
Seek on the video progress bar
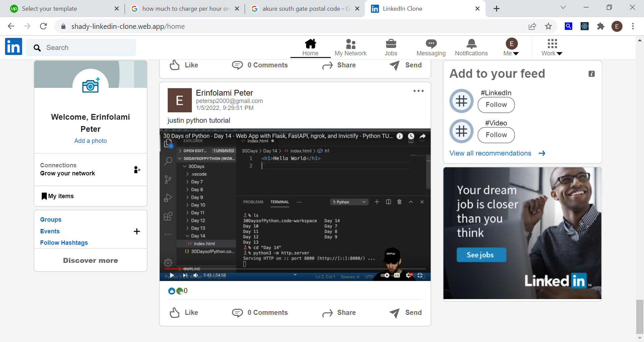[x=295, y=269]
